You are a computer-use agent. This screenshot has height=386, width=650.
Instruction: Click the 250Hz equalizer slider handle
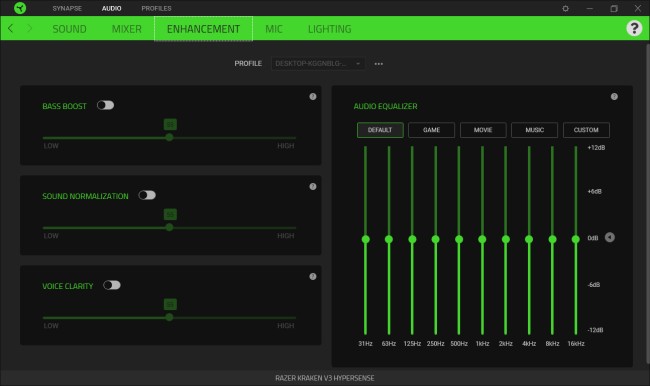(435, 239)
